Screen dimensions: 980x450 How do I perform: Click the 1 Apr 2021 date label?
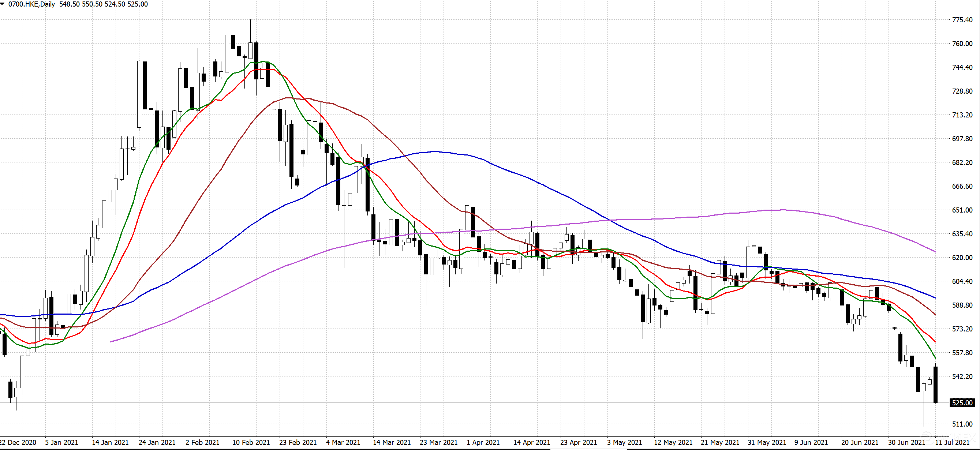point(483,442)
